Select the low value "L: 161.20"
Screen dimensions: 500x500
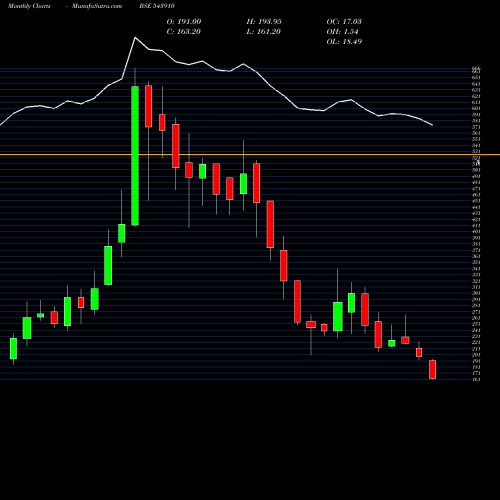[x=263, y=32]
